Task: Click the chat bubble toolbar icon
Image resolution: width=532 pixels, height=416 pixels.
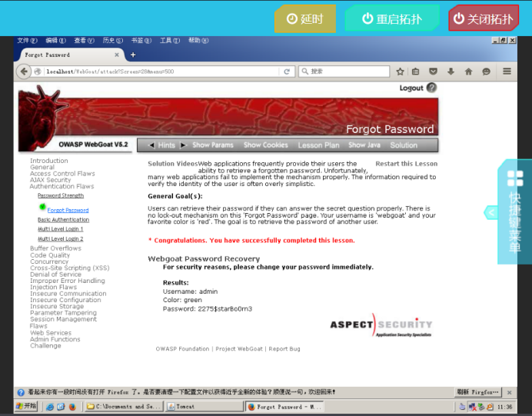Action: (486, 72)
